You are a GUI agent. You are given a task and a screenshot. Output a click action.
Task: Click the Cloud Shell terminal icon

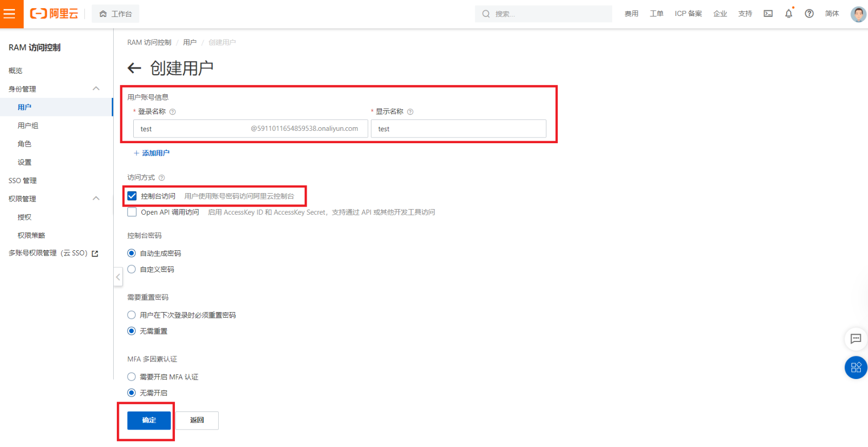click(768, 14)
